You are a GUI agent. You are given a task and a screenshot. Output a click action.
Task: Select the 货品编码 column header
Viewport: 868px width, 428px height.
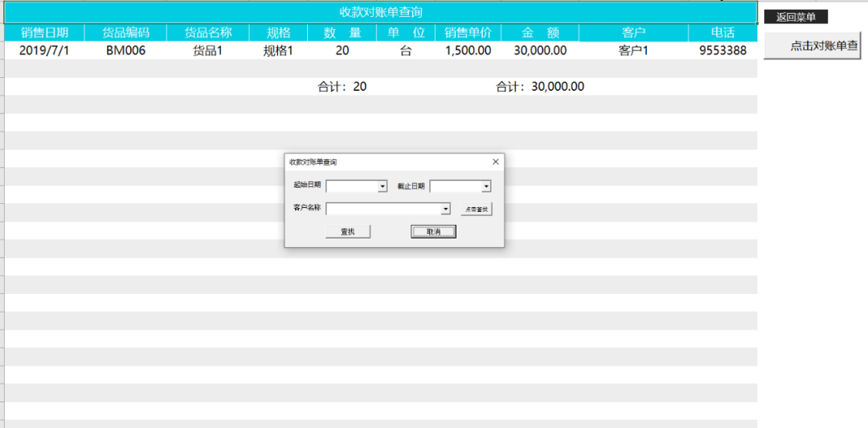point(125,33)
